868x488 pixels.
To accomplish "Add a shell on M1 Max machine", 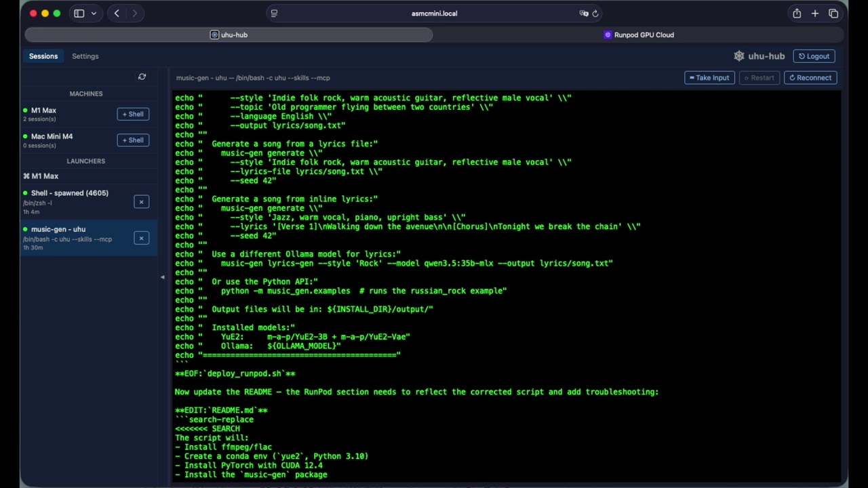I will click(x=133, y=114).
